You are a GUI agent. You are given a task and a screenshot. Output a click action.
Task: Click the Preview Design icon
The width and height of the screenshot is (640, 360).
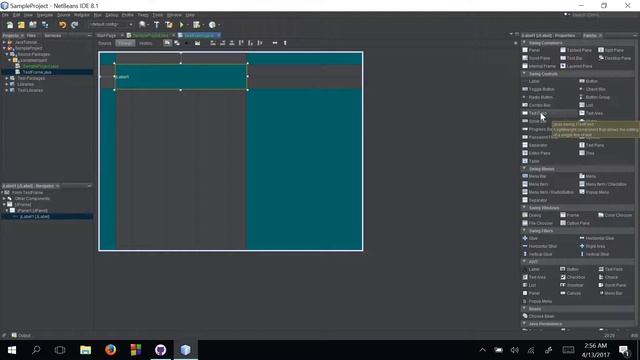click(198, 43)
